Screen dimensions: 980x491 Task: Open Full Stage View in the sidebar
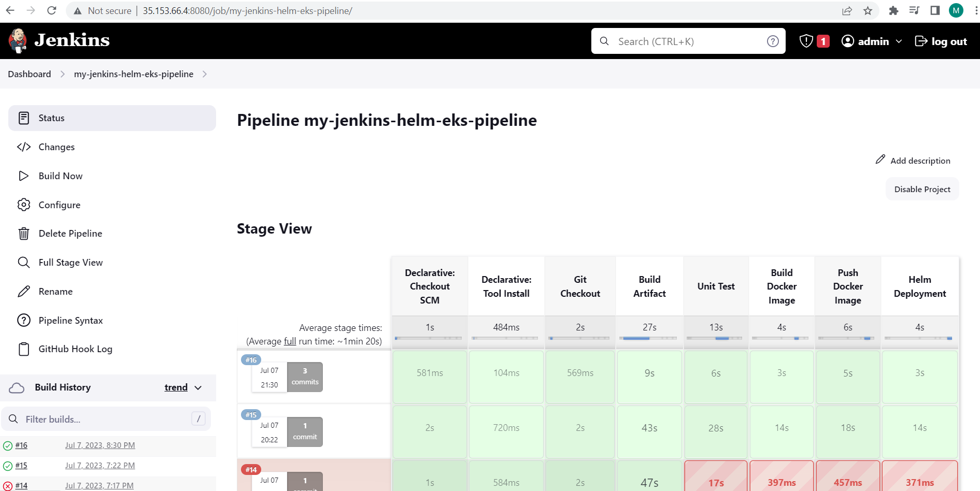[112, 263]
